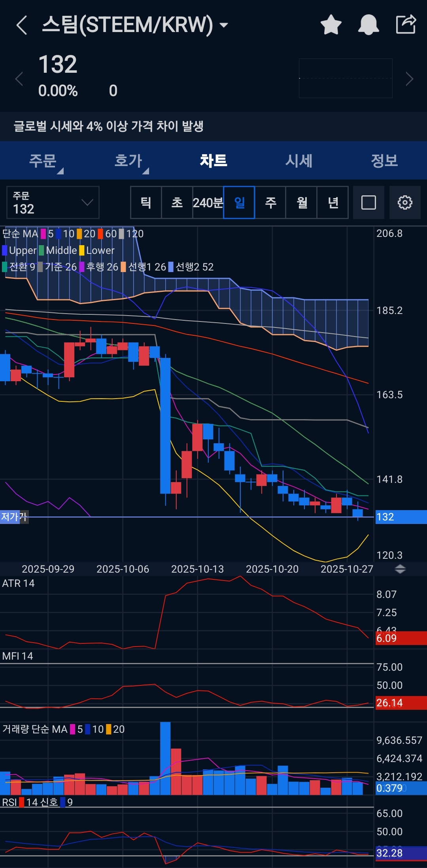Tap the large blue drop candlestick
The width and height of the screenshot is (427, 868).
(165, 425)
